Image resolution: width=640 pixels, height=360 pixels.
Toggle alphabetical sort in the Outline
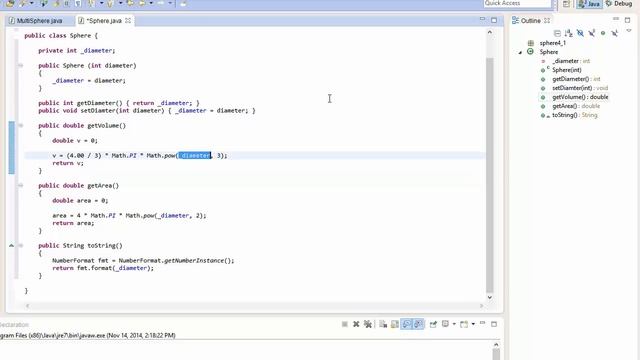click(x=569, y=33)
